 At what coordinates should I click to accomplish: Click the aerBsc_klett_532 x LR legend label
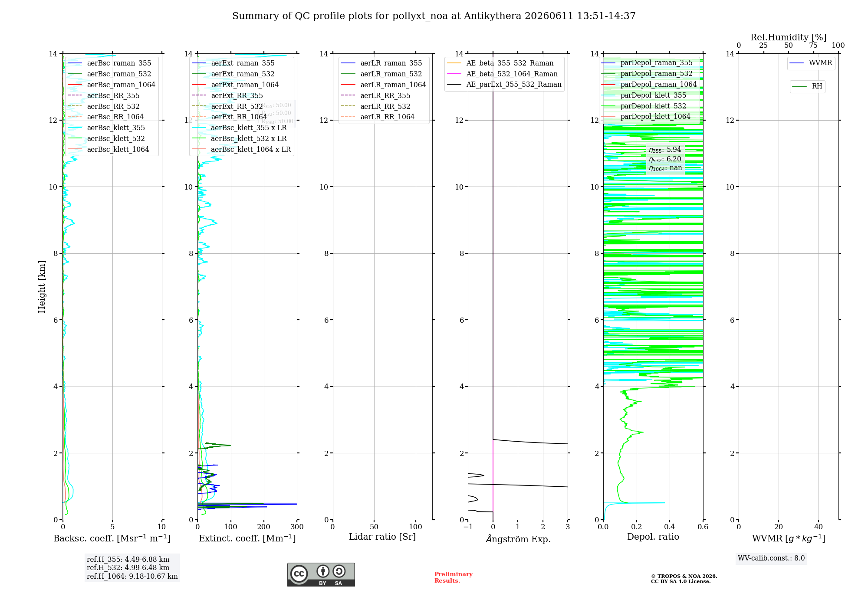point(249,139)
